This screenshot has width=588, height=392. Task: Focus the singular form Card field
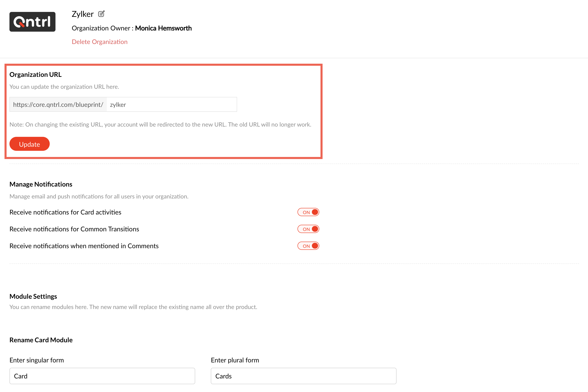pos(102,376)
